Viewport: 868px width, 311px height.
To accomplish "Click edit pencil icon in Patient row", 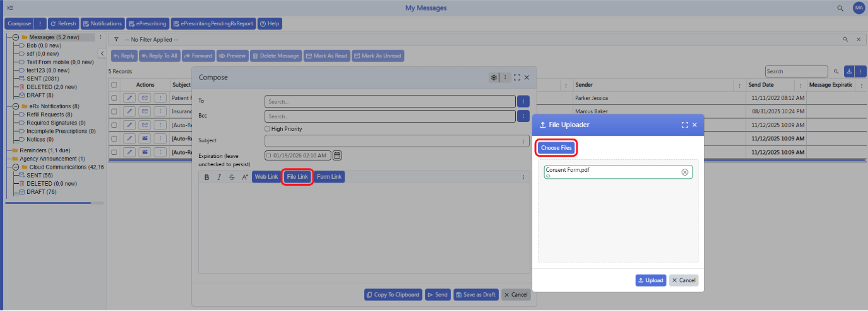I will tap(128, 98).
